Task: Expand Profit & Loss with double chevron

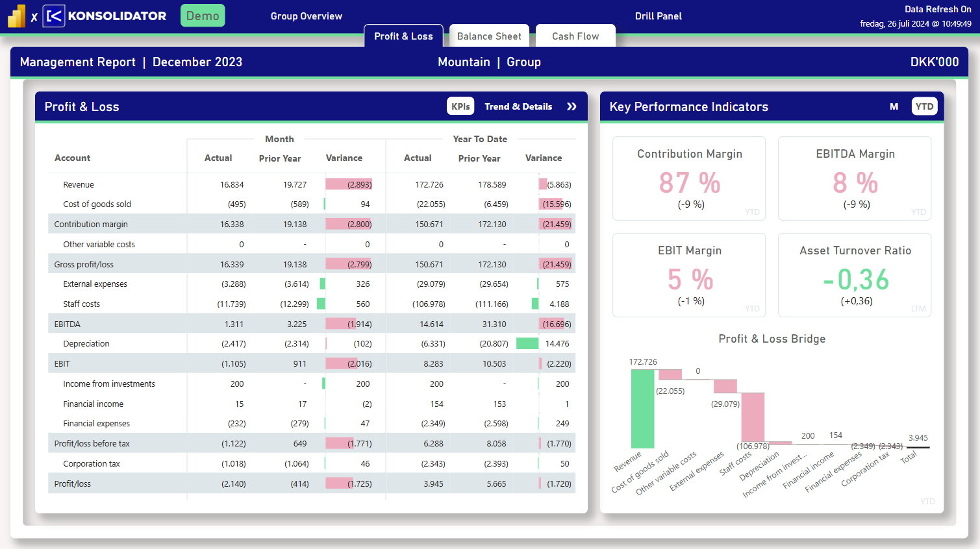Action: pyautogui.click(x=572, y=106)
